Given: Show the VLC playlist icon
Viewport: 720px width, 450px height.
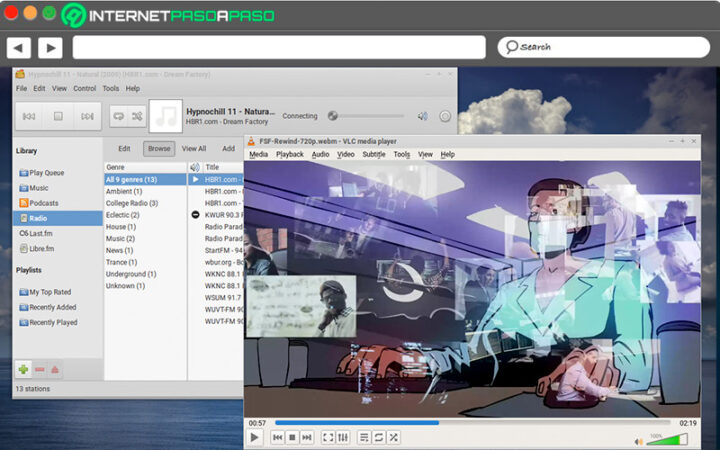Looking at the screenshot, I should pyautogui.click(x=364, y=437).
